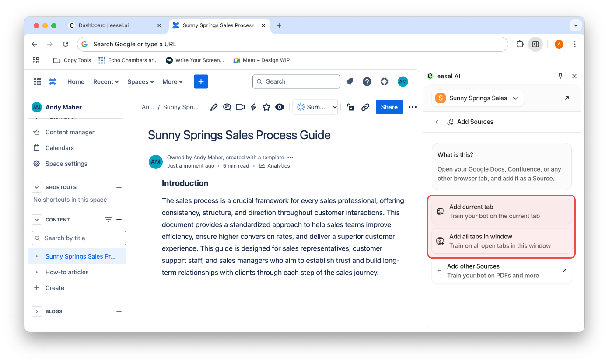Viewport: 609px width, 364px height.
Task: Click the blue Create plus button
Action: tap(201, 81)
